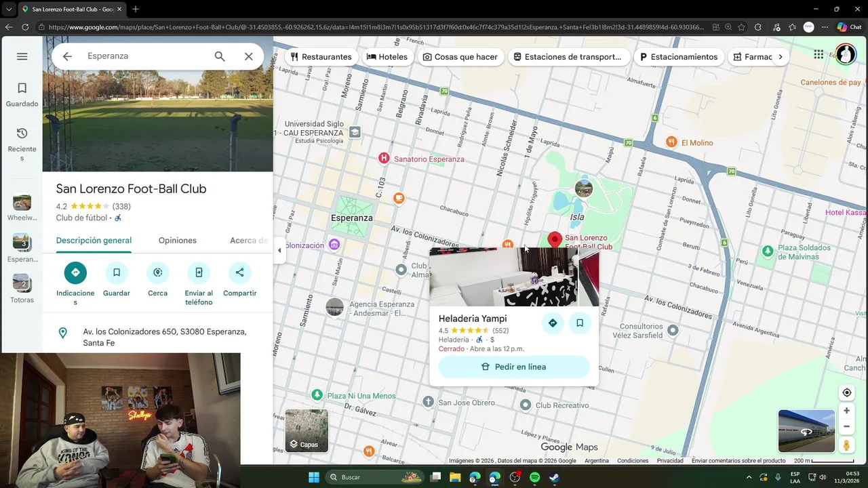Screen dimensions: 868x488
Task: Click the Club Recreativo marker
Action: 526,405
